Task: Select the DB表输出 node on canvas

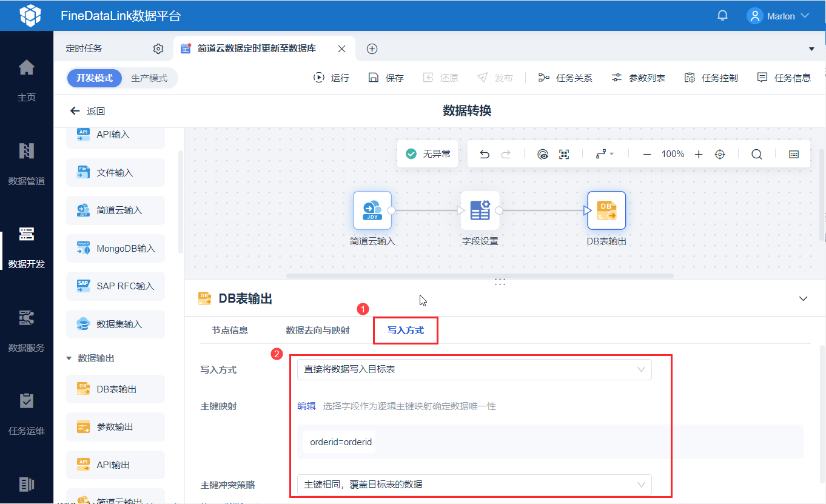Action: 606,210
